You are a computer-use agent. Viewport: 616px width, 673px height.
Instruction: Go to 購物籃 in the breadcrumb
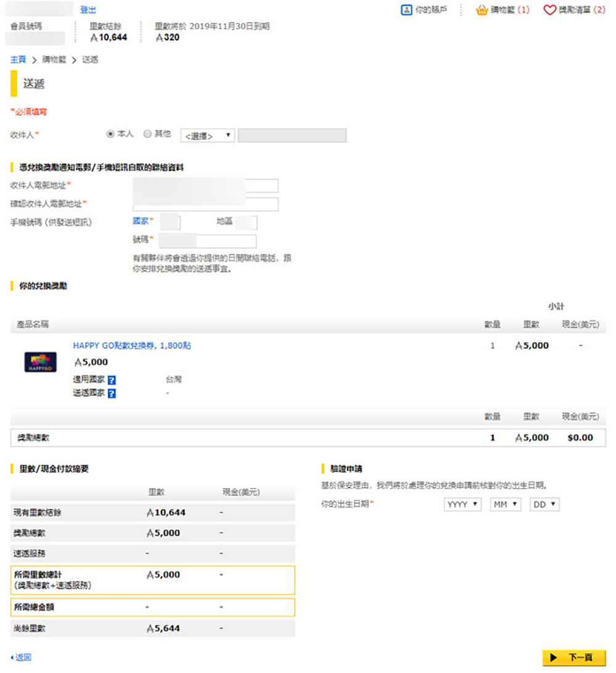click(54, 60)
